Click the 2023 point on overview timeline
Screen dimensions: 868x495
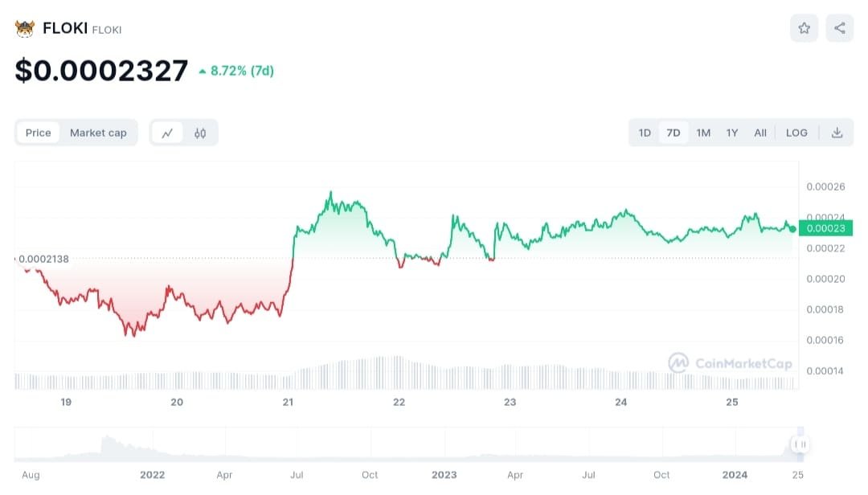tap(444, 475)
